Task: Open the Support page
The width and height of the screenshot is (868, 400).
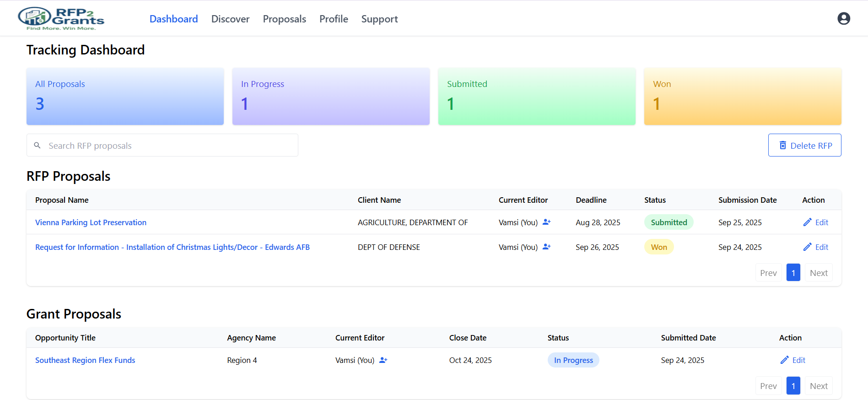Action: pyautogui.click(x=379, y=19)
